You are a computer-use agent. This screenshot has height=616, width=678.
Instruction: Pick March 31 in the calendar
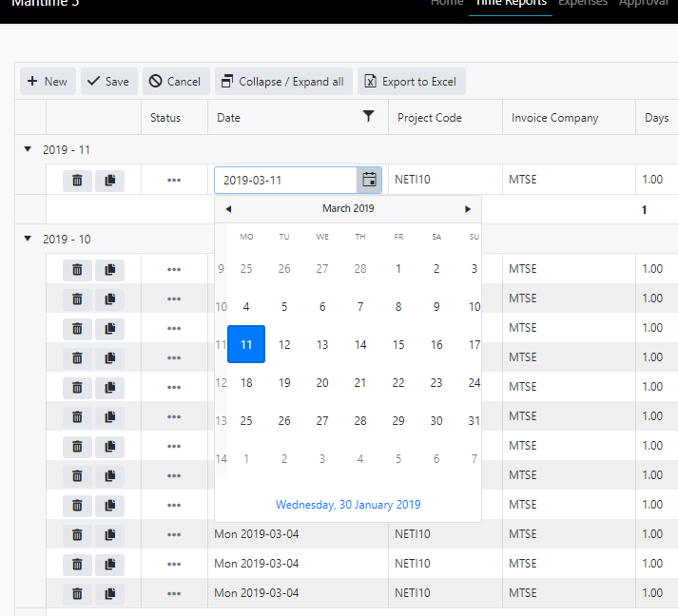point(474,420)
